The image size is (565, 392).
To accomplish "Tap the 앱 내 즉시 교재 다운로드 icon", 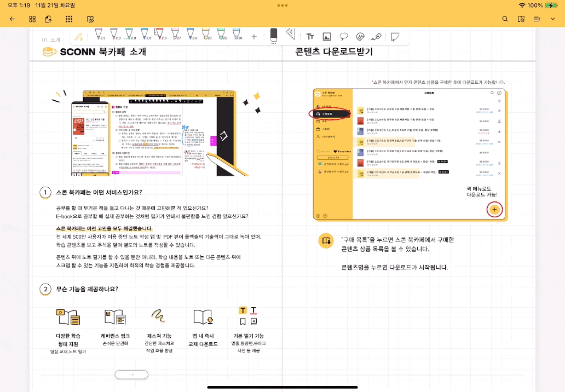I will (x=203, y=317).
